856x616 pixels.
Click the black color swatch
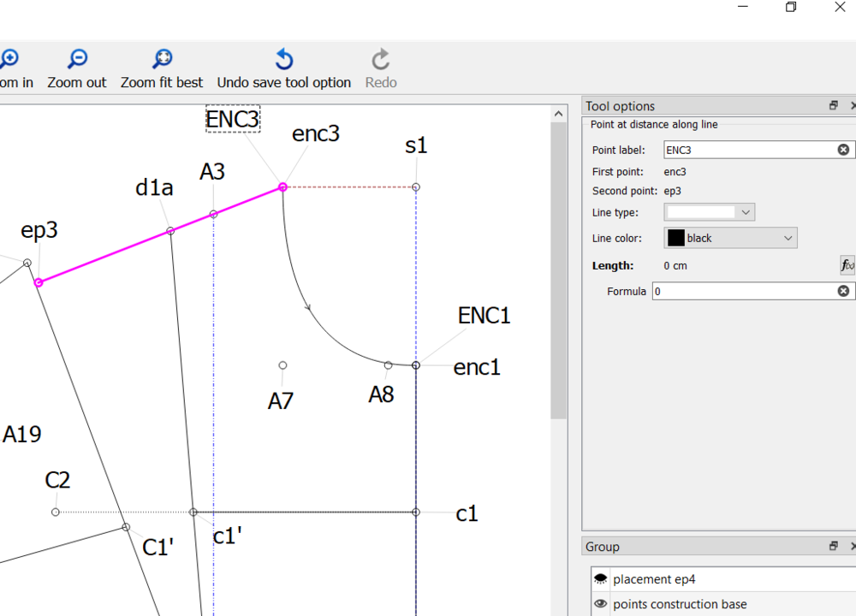[676, 238]
